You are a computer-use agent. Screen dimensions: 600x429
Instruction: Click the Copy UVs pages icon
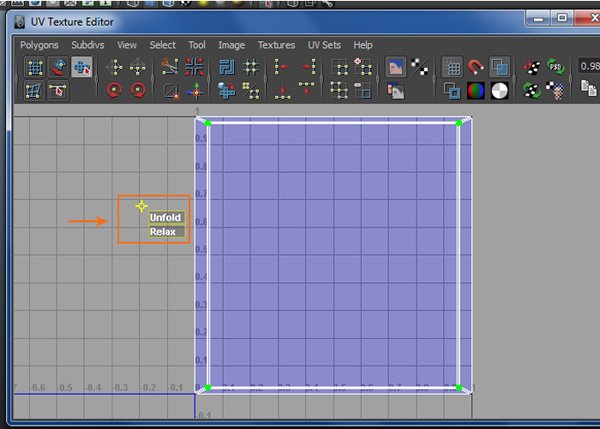[589, 88]
